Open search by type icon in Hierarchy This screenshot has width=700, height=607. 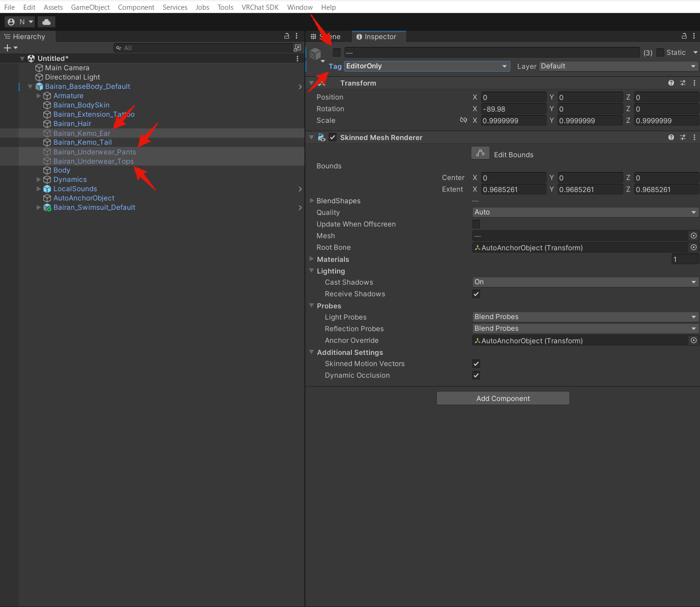(x=297, y=48)
